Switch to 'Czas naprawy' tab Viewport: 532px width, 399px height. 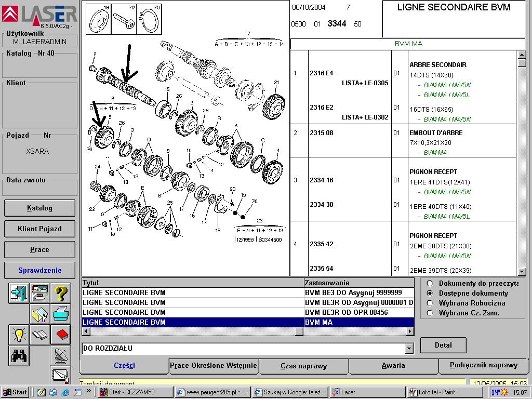tap(303, 366)
